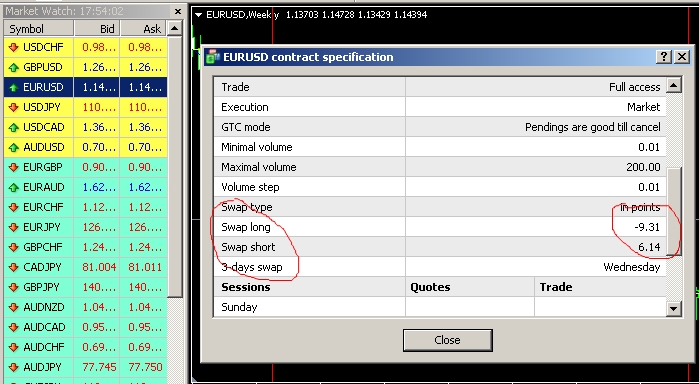
Task: Sort Market Watch by Symbol column header
Action: tap(38, 29)
